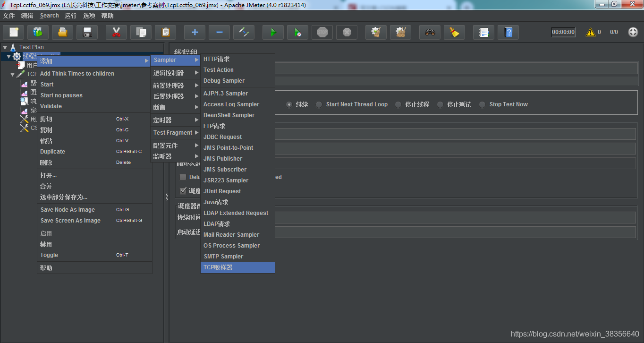Collapse the 线程组 tree node arrow
Image resolution: width=644 pixels, height=343 pixels.
(x=8, y=56)
